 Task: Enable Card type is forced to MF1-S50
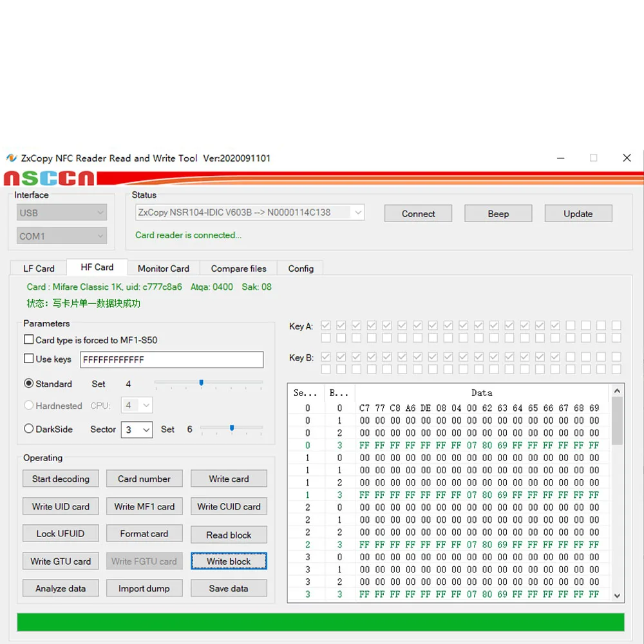tap(29, 339)
